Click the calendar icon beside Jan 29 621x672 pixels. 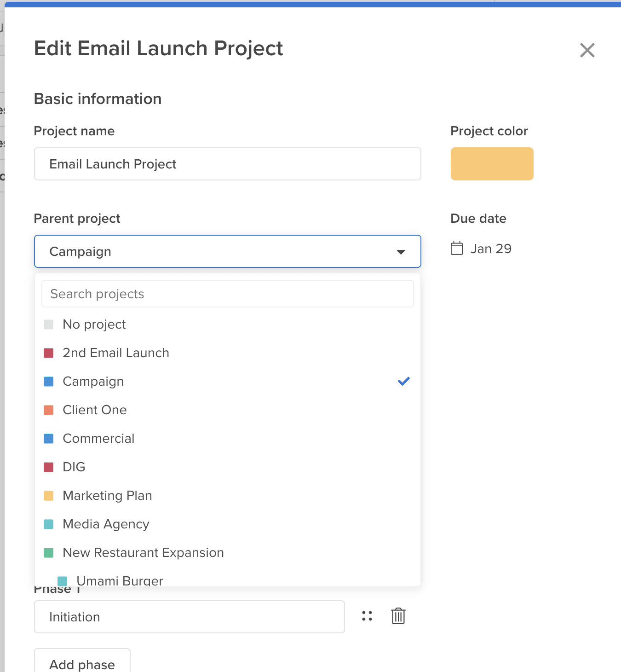coord(457,248)
